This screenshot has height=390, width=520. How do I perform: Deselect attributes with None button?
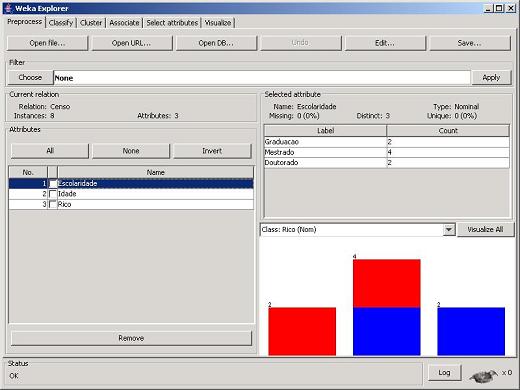131,151
